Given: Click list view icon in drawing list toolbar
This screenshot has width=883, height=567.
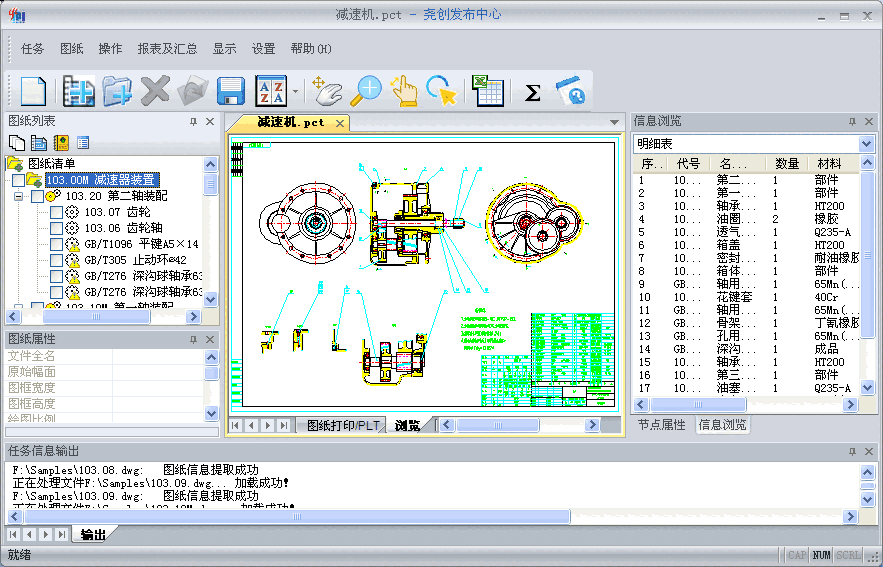Looking at the screenshot, I should coord(83,143).
